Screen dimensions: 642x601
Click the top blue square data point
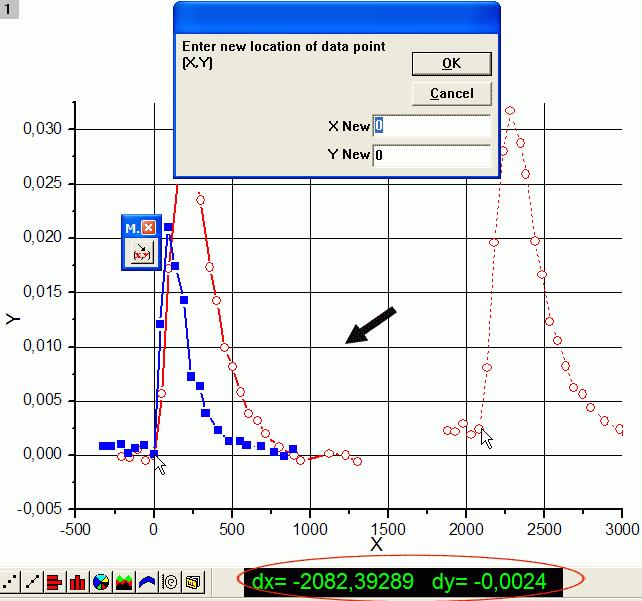click(168, 227)
